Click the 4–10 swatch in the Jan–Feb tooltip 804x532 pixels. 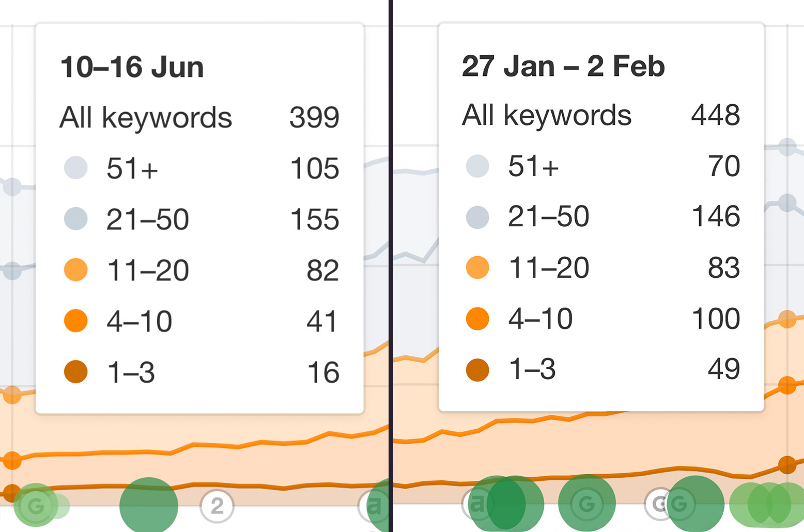pyautogui.click(x=477, y=319)
